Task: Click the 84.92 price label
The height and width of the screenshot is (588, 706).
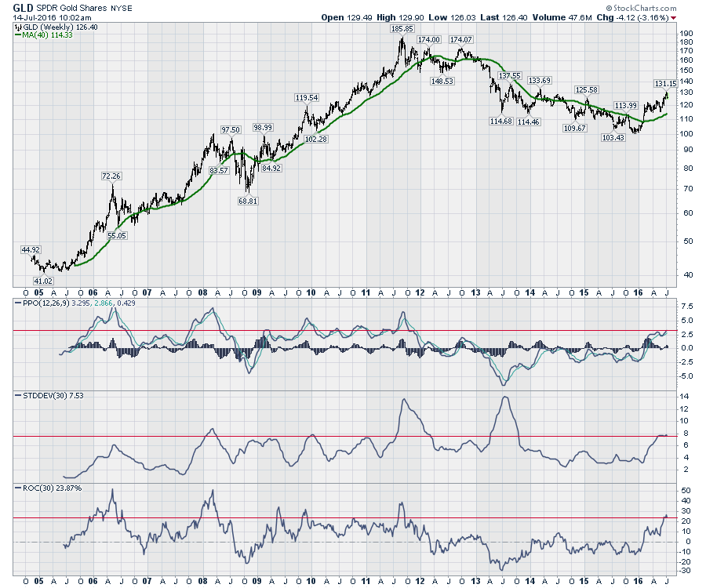Action: [x=271, y=168]
